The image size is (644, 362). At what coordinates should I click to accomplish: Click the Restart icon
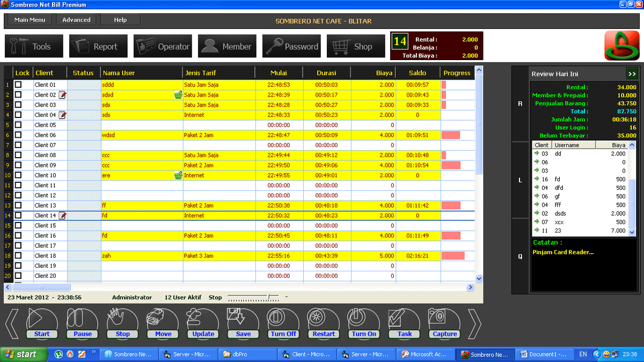pos(324,321)
